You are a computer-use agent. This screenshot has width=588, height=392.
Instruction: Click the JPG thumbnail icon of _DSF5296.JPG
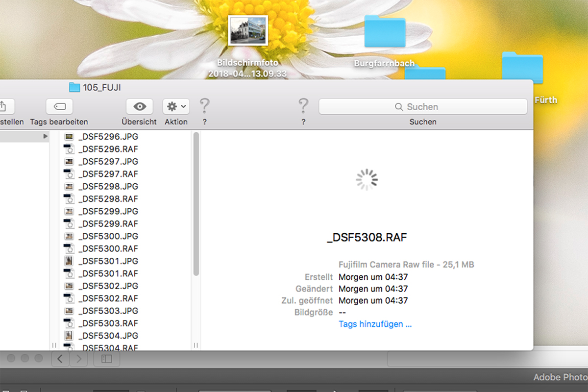[69, 137]
